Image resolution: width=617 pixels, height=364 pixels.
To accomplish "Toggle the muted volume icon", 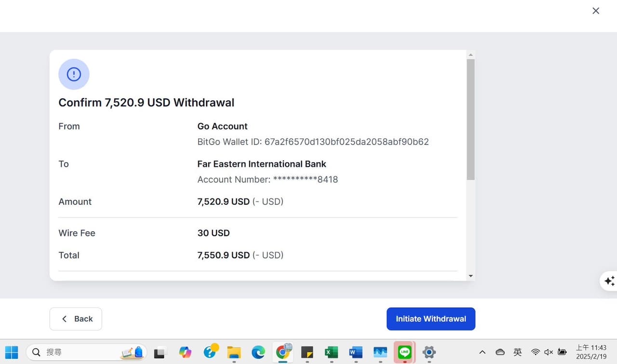I will pyautogui.click(x=549, y=352).
